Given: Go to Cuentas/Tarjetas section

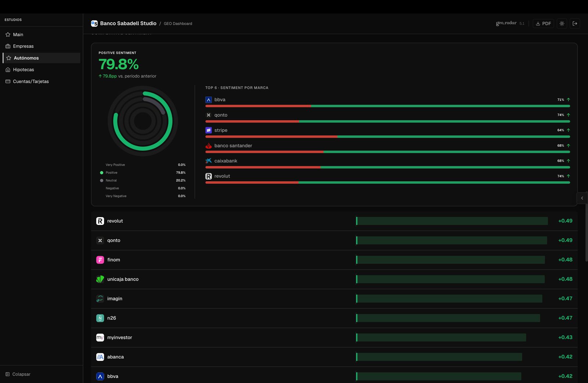Looking at the screenshot, I should (x=31, y=81).
